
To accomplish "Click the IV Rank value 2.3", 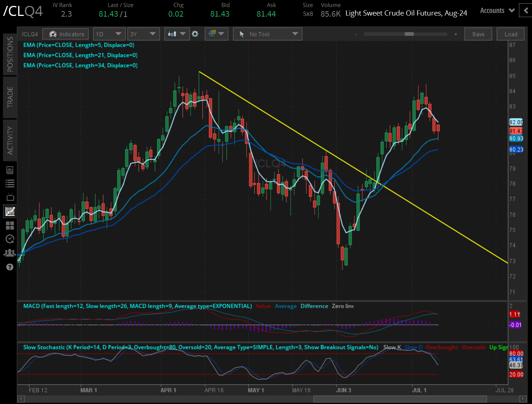I will [x=67, y=14].
